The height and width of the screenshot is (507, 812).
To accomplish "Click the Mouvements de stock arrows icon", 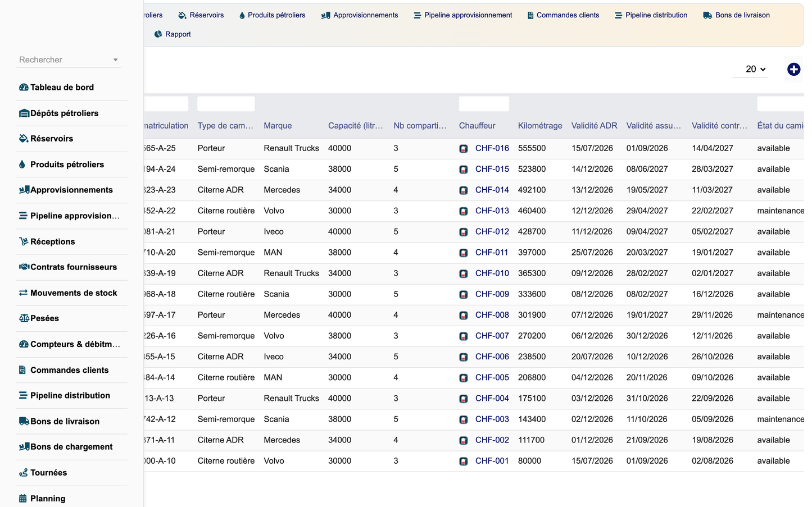I will [x=23, y=293].
